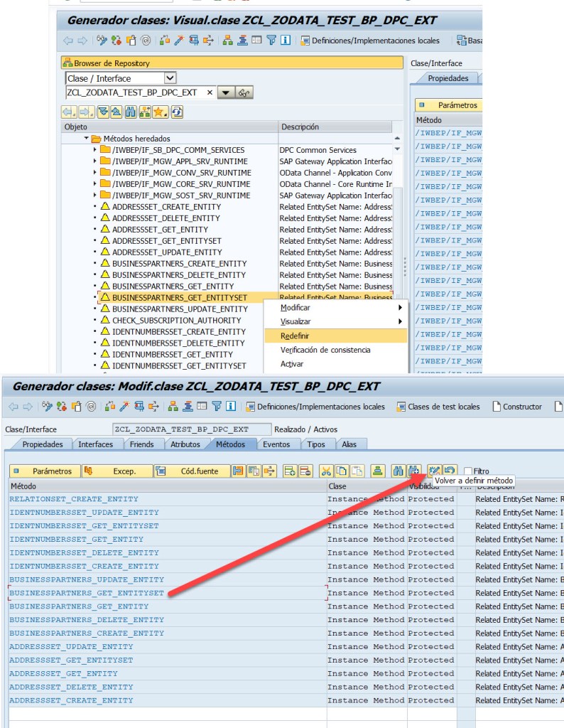Click the binoculars find icon in methods toolbar
The width and height of the screenshot is (564, 728).
pyautogui.click(x=398, y=471)
